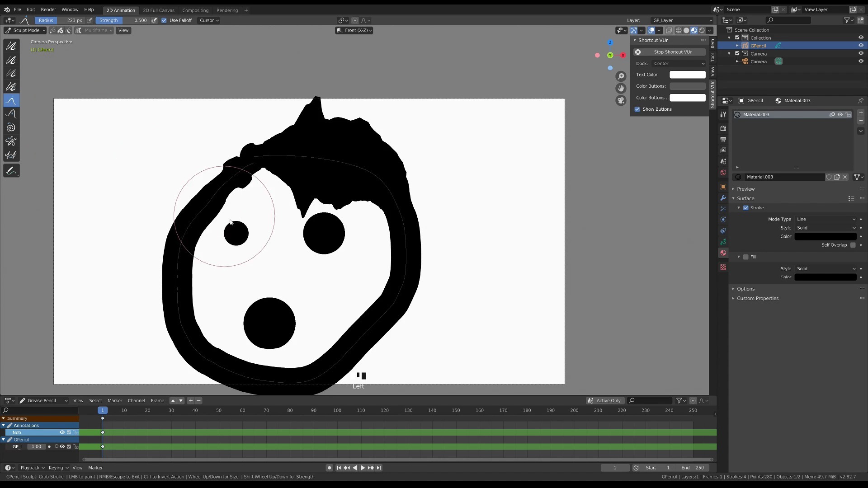
Task: Select the Twist sculpt tool
Action: 11,127
